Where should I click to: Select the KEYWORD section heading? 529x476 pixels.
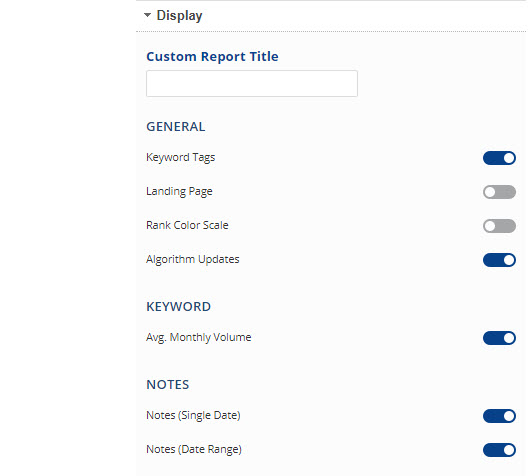tap(178, 307)
